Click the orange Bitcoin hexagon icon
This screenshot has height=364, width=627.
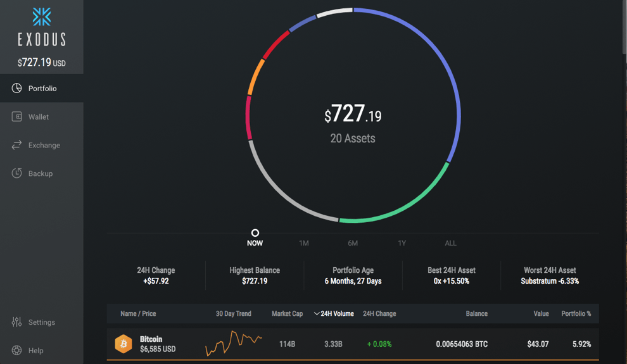coord(123,344)
